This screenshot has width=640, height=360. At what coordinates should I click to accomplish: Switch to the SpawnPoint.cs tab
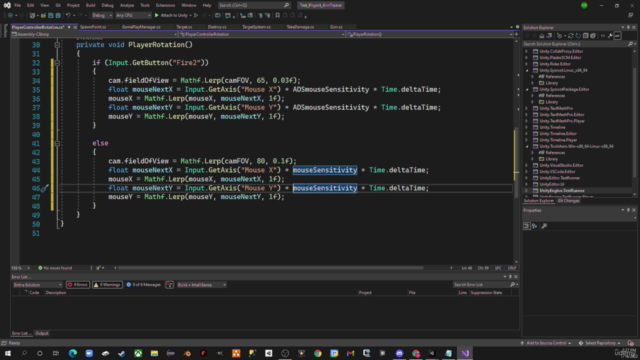[x=93, y=27]
